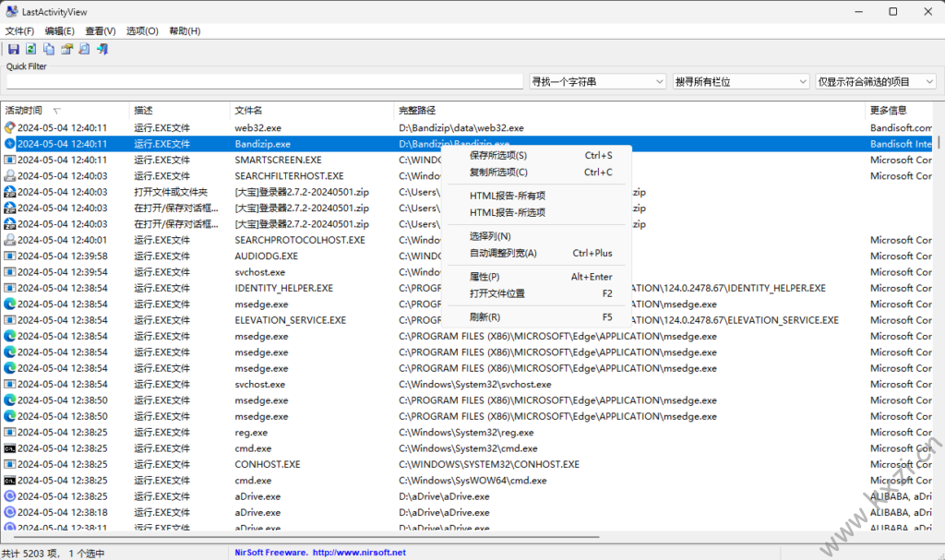This screenshot has width=945, height=560.
Task: Click the icon of the reg.exe row
Action: [9, 432]
